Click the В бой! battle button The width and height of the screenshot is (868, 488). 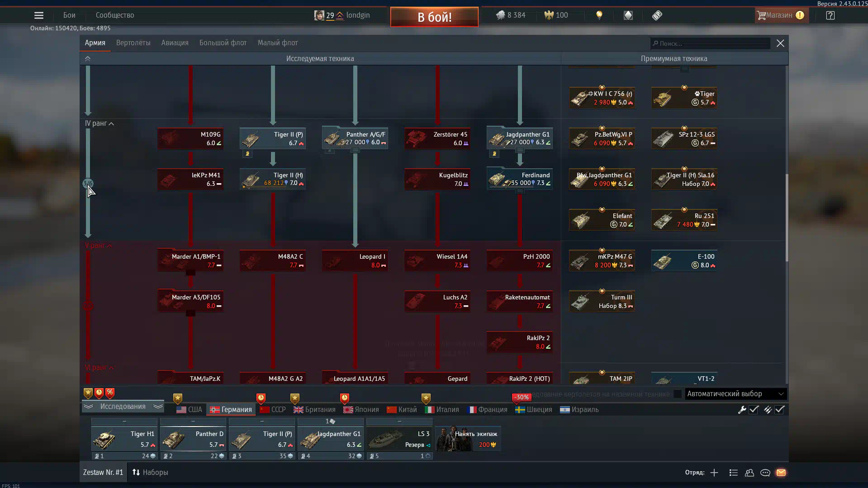(x=434, y=17)
